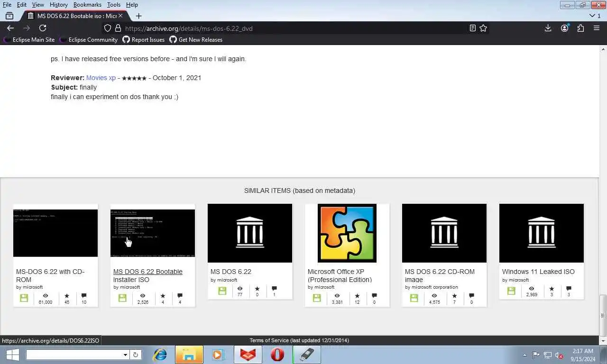Open the application hamburger menu

point(597,28)
